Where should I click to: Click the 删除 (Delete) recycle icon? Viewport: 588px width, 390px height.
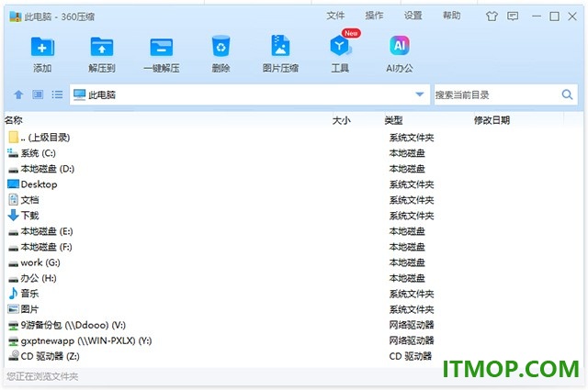click(220, 47)
